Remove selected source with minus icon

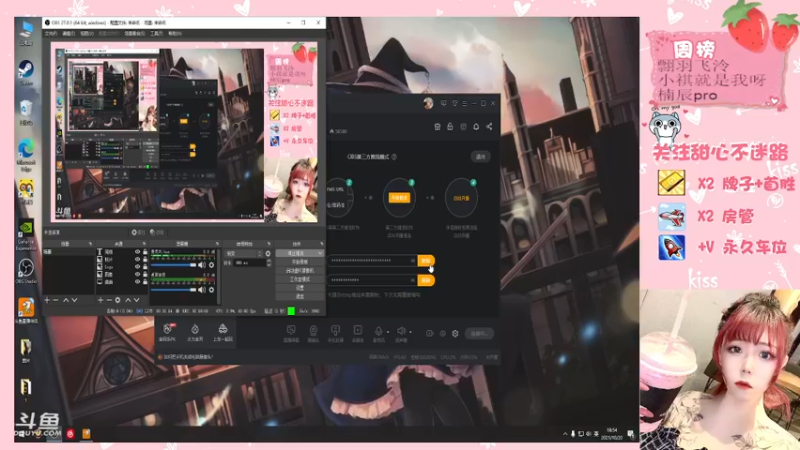pos(109,299)
